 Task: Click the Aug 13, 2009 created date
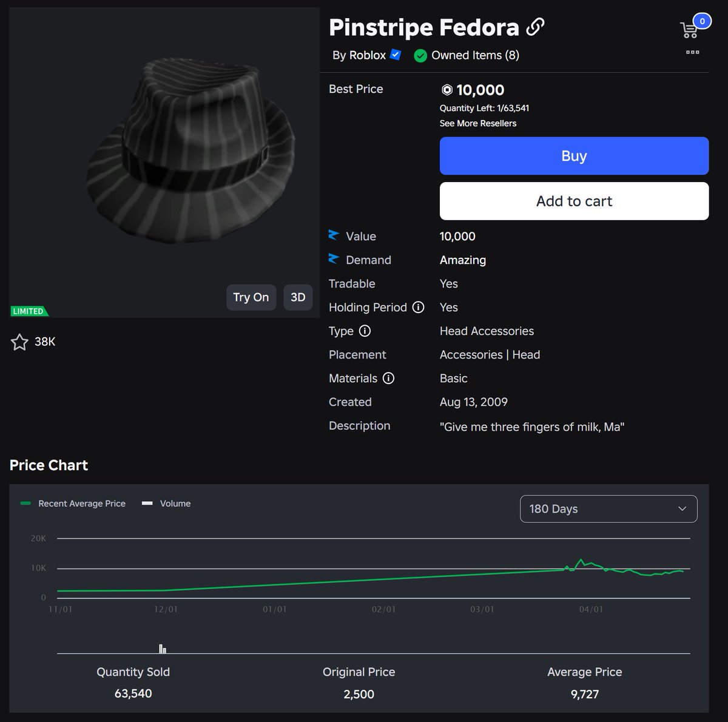click(473, 402)
